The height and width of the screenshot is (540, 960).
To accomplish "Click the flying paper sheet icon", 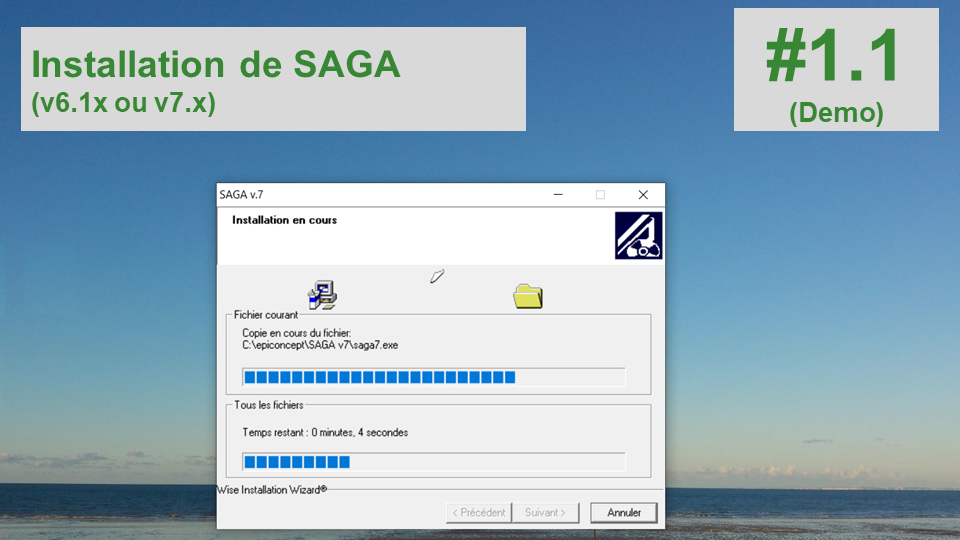I will coord(437,276).
